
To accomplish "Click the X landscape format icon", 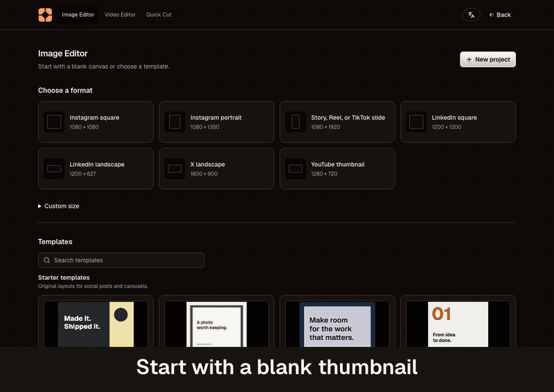I will 175,168.
